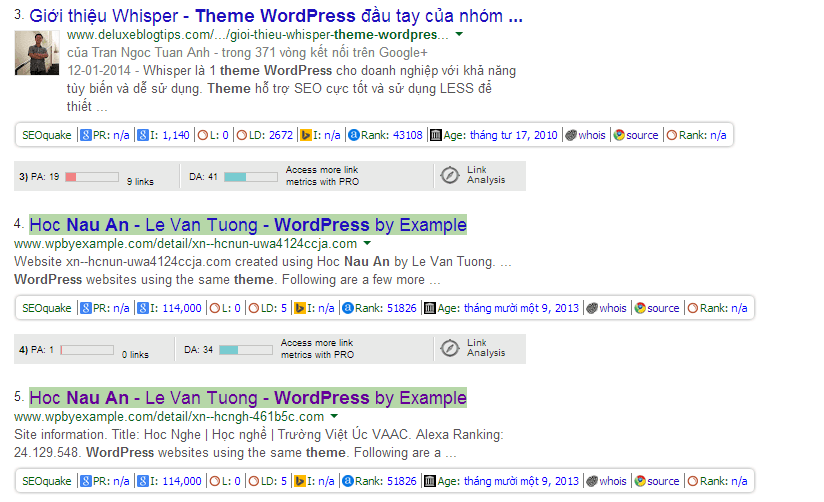Screen dimensions: 824x502
Task: Expand dropdown arrow next to deluxeblogtips.com URL
Action: [459, 34]
